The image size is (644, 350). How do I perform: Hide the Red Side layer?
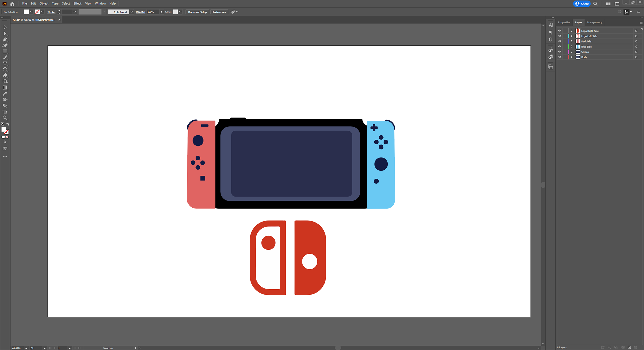(559, 41)
